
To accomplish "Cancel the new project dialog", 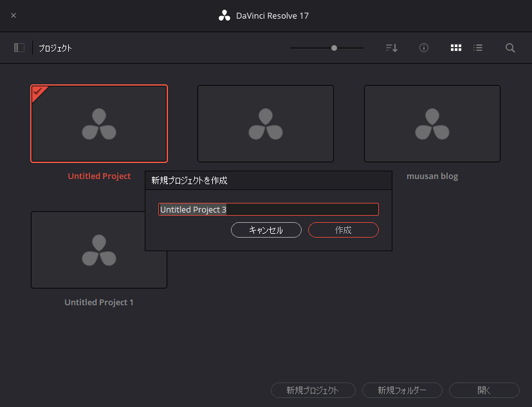I will click(x=266, y=230).
